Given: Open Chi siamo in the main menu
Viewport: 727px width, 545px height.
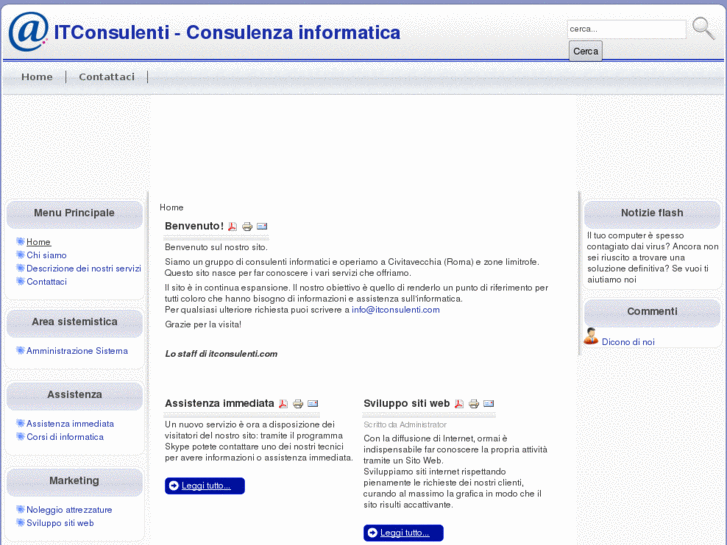Looking at the screenshot, I should click(x=46, y=255).
